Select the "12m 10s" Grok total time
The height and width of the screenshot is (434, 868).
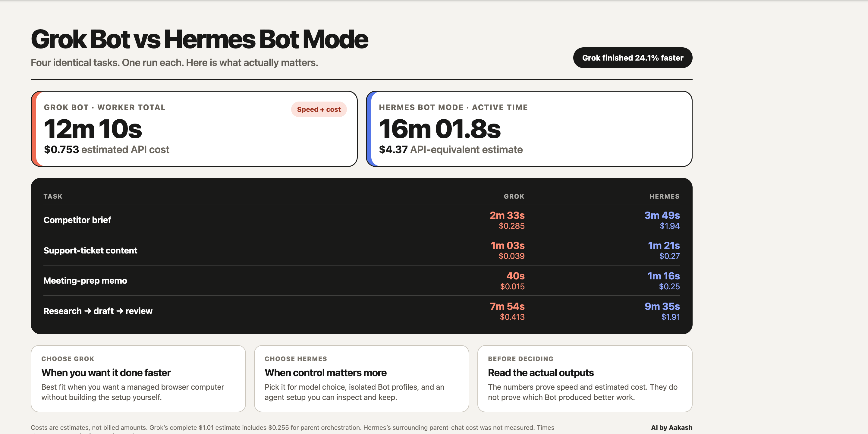click(93, 129)
